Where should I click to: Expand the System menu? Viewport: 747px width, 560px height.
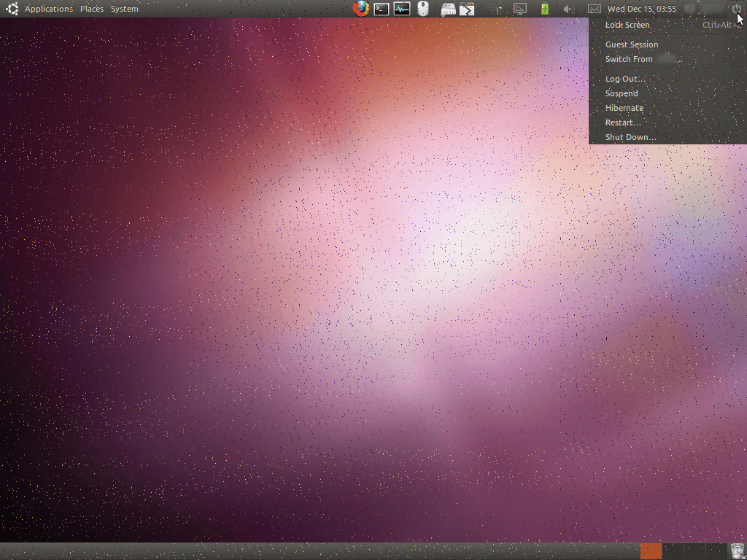click(x=125, y=9)
